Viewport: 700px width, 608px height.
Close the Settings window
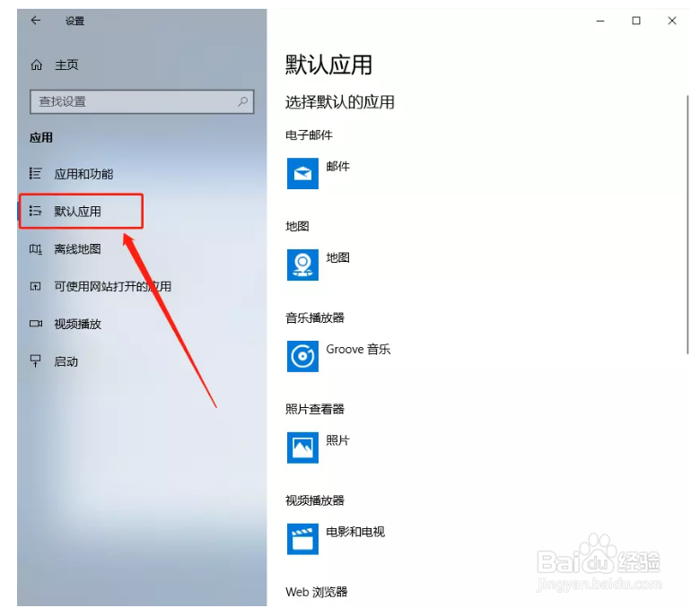(672, 21)
